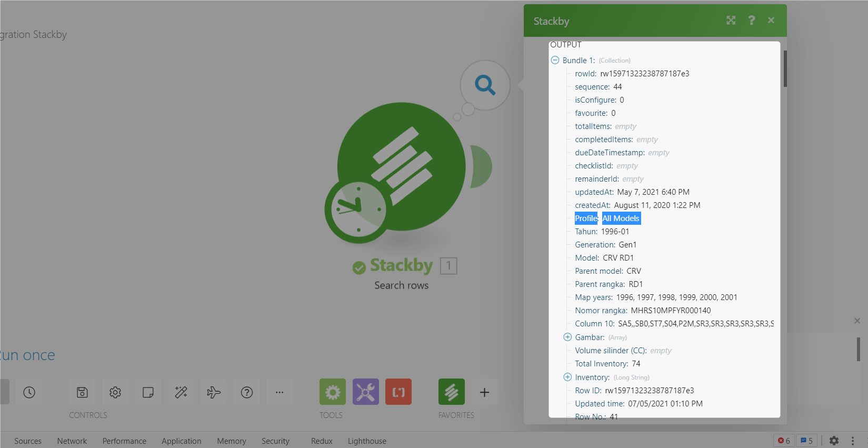Click the Tahun: 1996-01 row
This screenshot has height=448, width=868.
[602, 232]
